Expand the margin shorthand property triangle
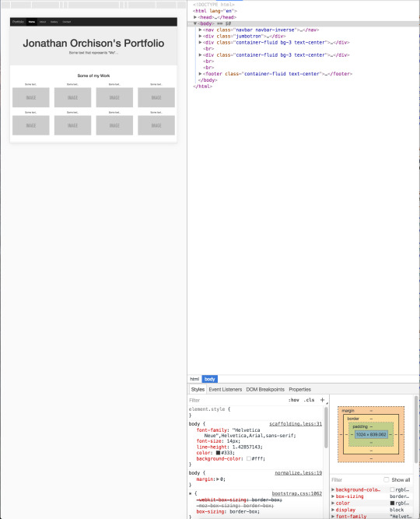This screenshot has height=519, width=420. 218,479
